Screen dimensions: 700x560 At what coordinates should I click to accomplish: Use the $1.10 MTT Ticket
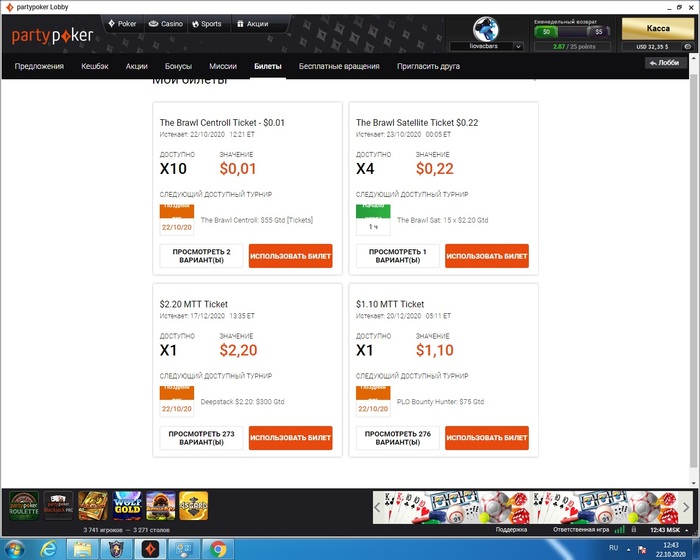click(x=487, y=438)
